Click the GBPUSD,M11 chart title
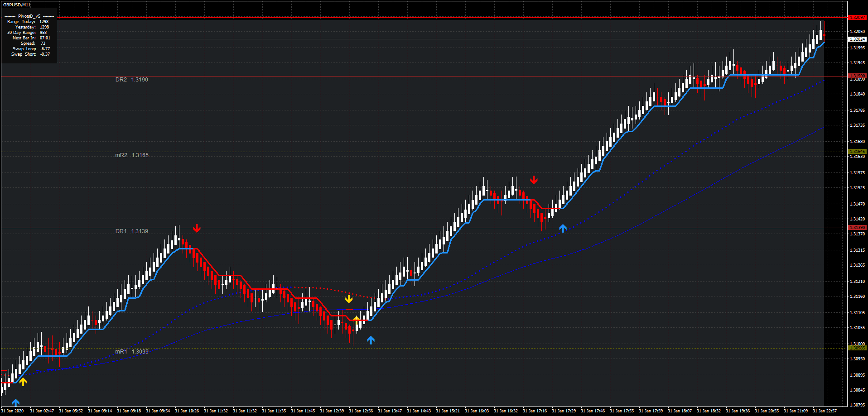Screen dimensions: 868x416 click(17, 5)
